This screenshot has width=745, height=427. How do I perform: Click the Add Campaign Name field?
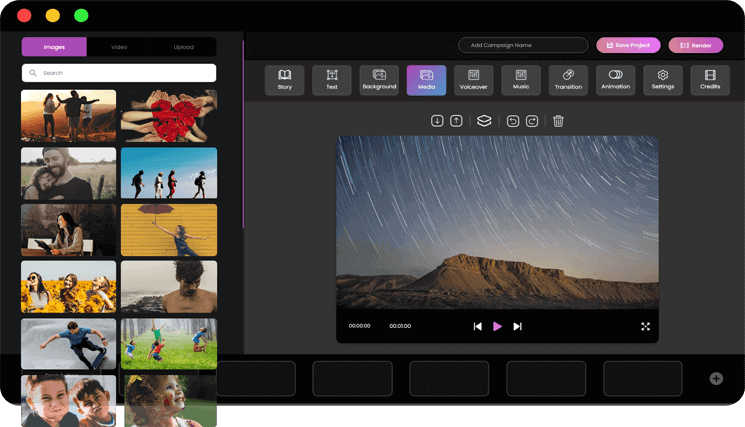tap(523, 45)
